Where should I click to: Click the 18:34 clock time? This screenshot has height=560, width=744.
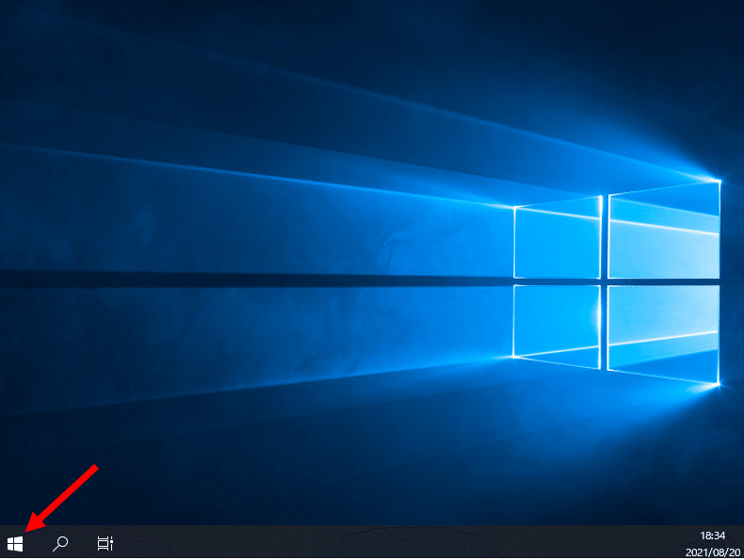tap(712, 536)
